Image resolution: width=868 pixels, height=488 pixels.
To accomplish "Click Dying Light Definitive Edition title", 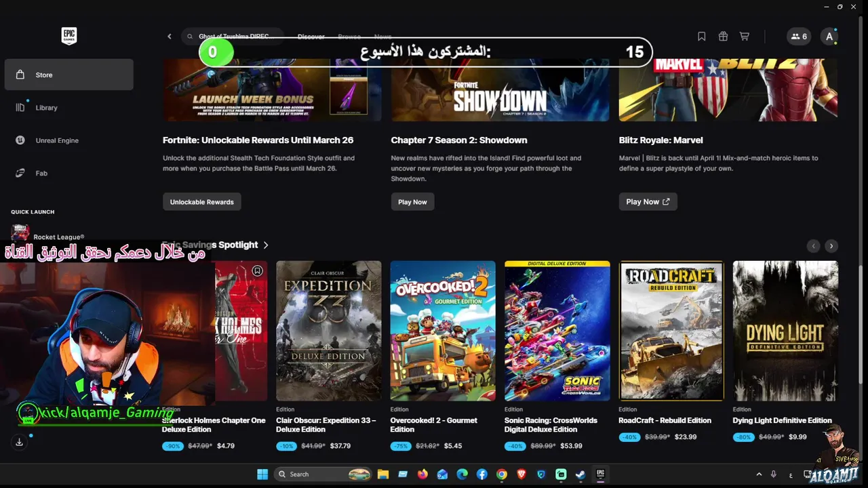I will 783,420.
